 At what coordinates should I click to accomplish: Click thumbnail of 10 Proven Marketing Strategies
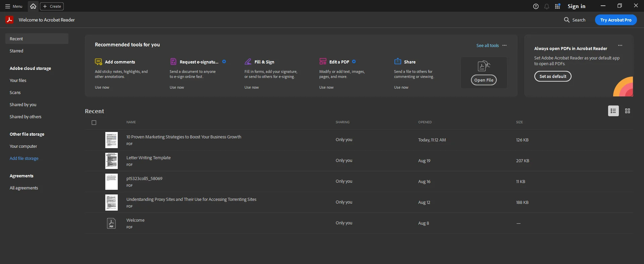[111, 140]
